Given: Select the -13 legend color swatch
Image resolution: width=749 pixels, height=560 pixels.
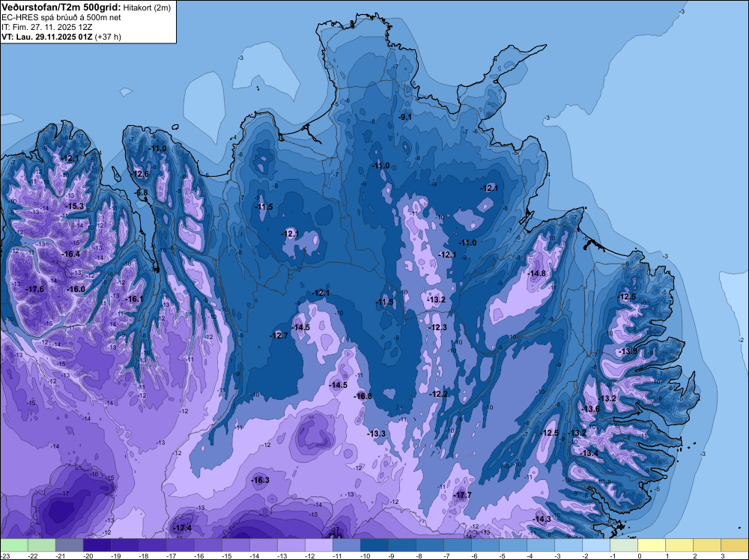Looking at the screenshot, I should (291, 545).
